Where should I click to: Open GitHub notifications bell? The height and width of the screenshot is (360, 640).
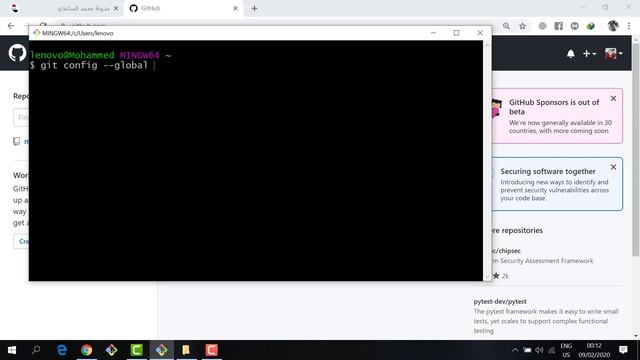click(x=571, y=54)
